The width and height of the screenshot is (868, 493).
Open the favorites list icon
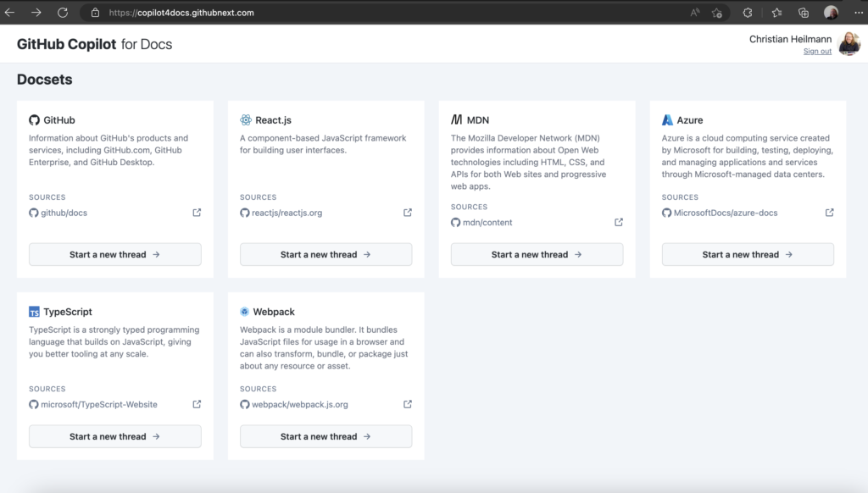[x=776, y=13]
